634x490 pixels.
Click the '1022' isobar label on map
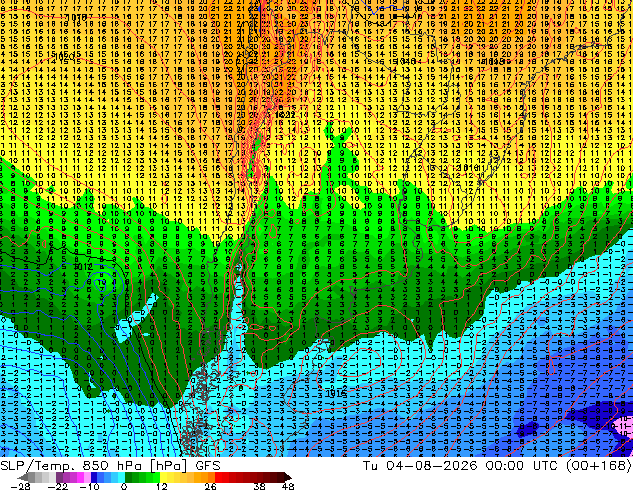coord(285,114)
